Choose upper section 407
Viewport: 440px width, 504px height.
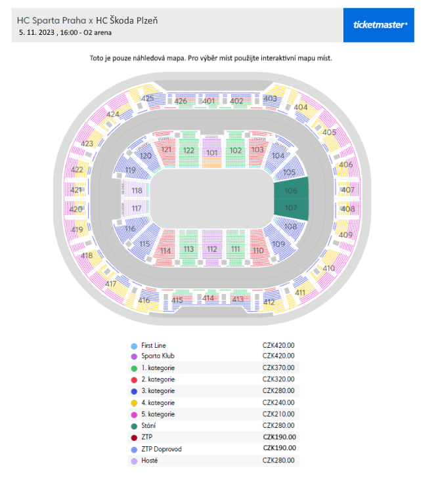348,190
